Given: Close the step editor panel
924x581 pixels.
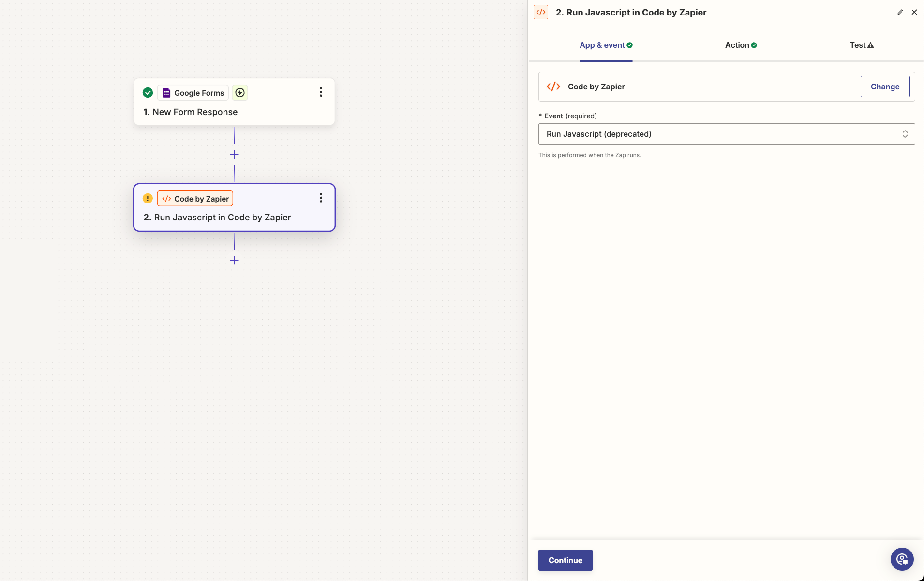Looking at the screenshot, I should pyautogui.click(x=914, y=13).
